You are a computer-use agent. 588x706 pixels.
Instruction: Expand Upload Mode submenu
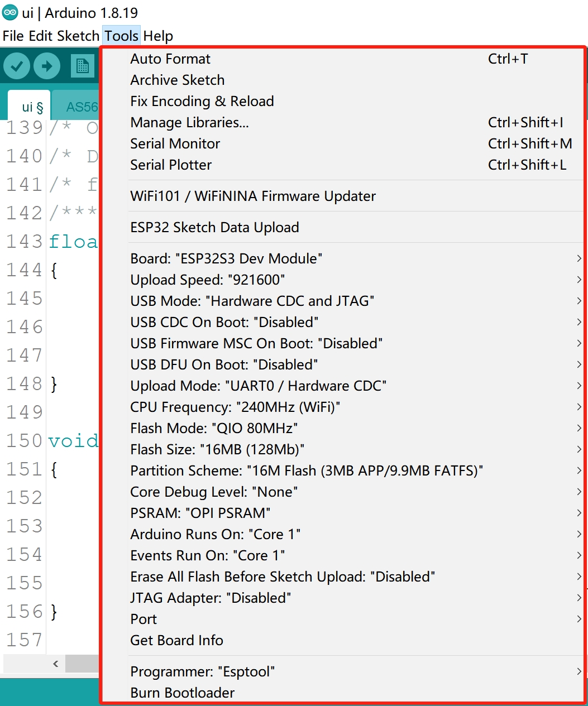click(342, 386)
